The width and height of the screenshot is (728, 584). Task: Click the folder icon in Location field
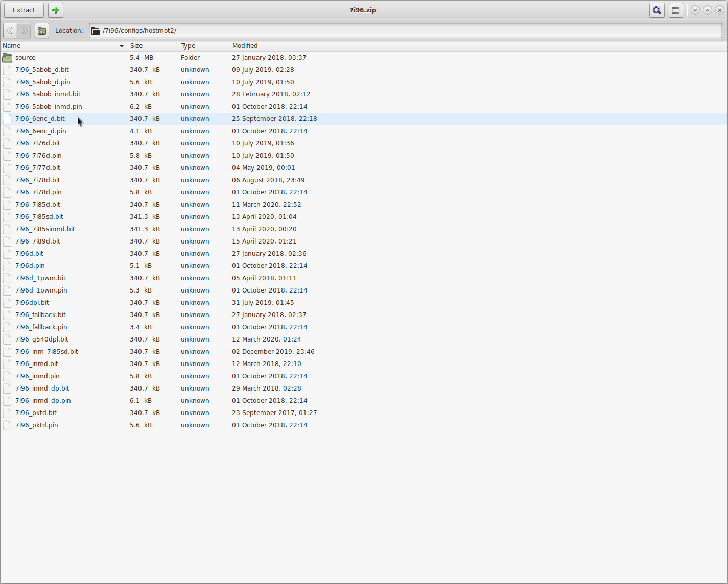click(x=96, y=31)
